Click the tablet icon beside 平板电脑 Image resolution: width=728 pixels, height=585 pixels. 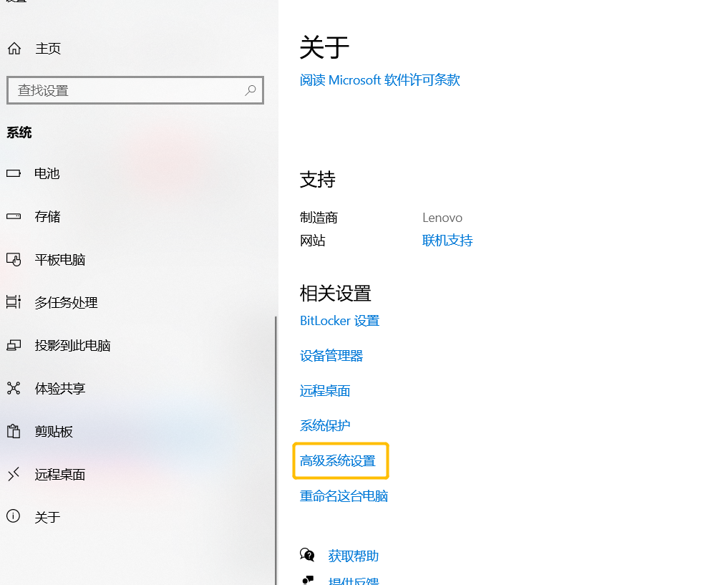tap(14, 259)
